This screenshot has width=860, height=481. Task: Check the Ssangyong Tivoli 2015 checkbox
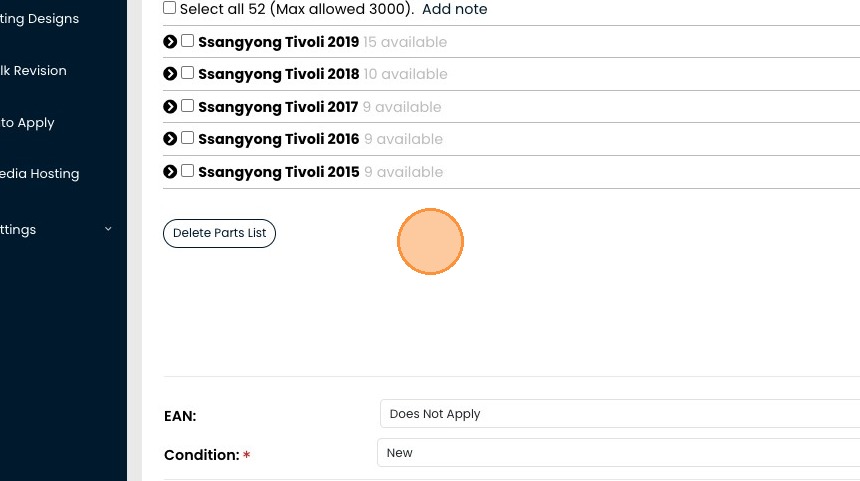[187, 171]
